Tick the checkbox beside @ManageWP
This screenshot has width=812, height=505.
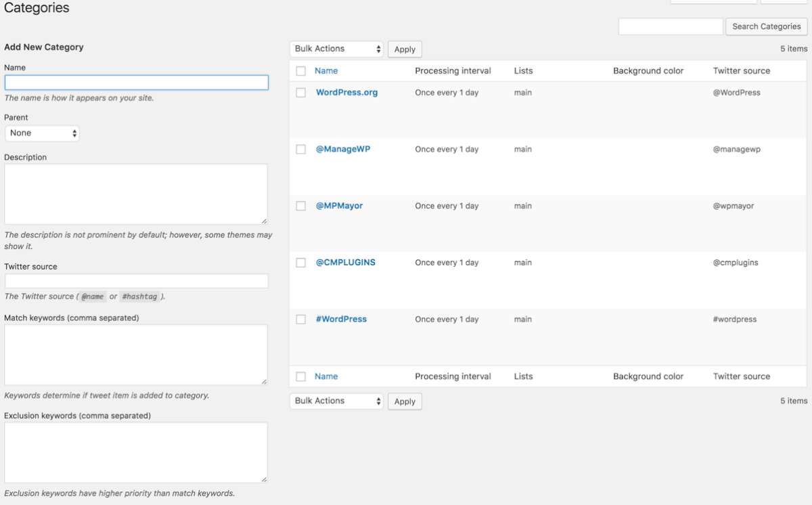click(x=300, y=150)
